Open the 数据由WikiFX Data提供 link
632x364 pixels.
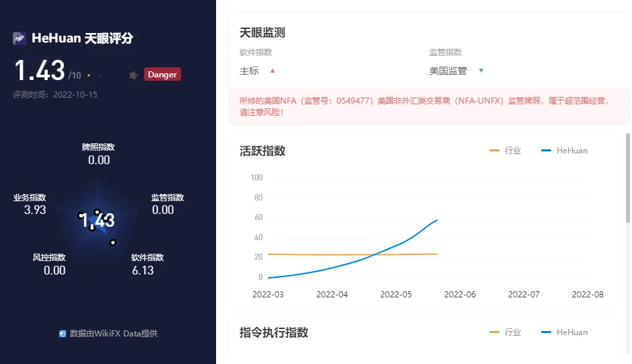(x=108, y=333)
